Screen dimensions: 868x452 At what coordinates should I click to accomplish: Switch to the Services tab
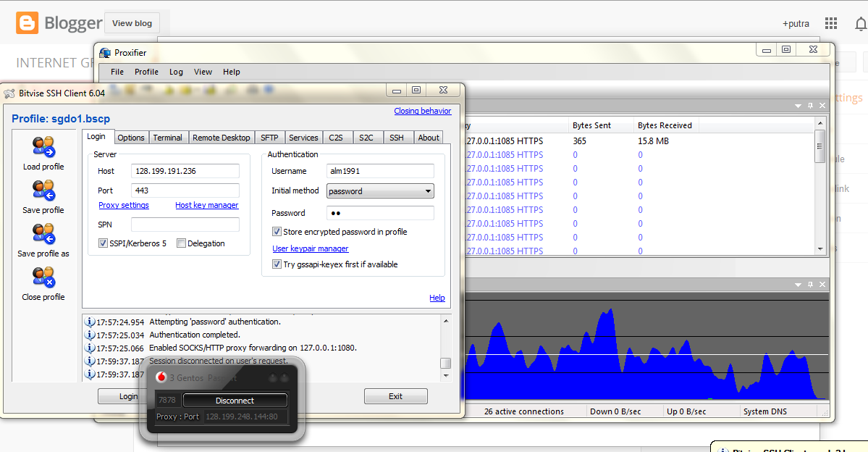pos(303,138)
